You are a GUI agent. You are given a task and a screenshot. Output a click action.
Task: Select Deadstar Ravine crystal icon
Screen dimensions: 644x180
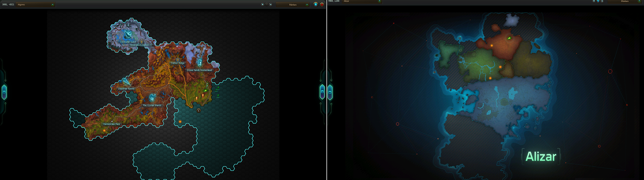pos(126,82)
